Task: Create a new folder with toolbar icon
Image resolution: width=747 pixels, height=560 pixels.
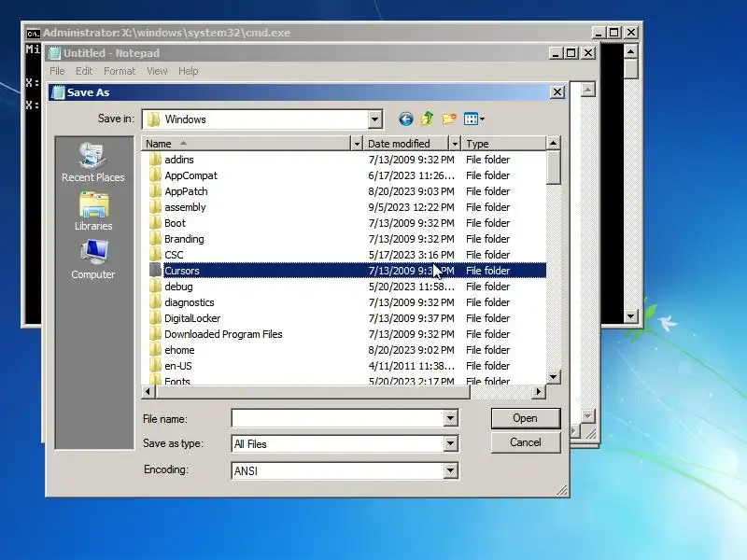Action: click(449, 119)
